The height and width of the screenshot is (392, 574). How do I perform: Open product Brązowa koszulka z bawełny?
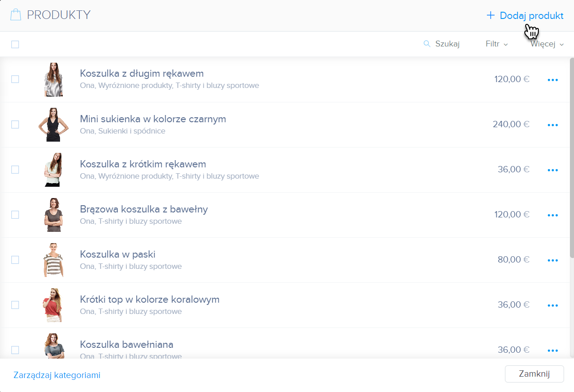coord(144,209)
